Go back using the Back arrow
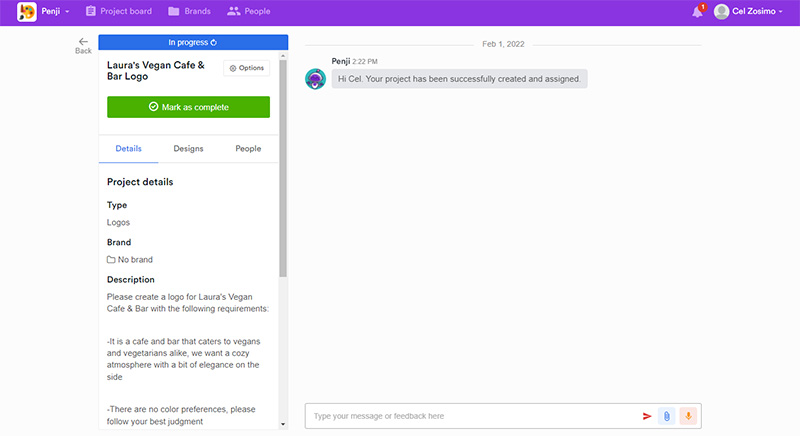The width and height of the screenshot is (800, 436). tap(83, 45)
